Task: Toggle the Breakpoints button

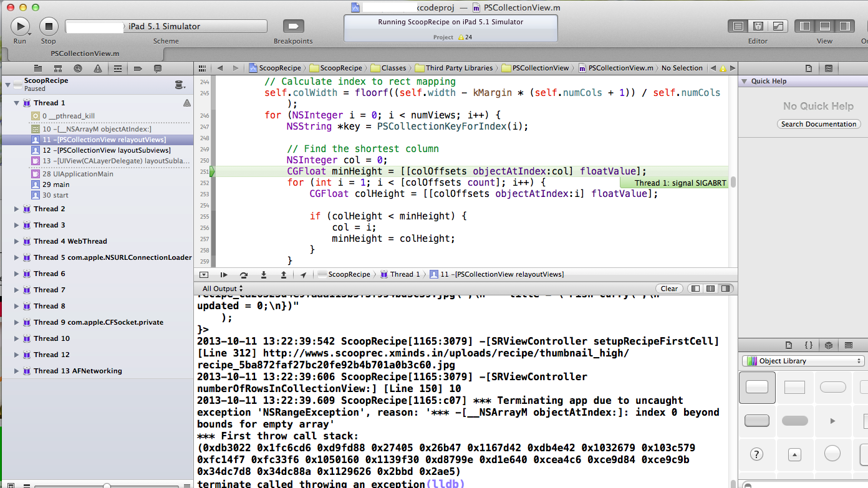Action: coord(293,26)
